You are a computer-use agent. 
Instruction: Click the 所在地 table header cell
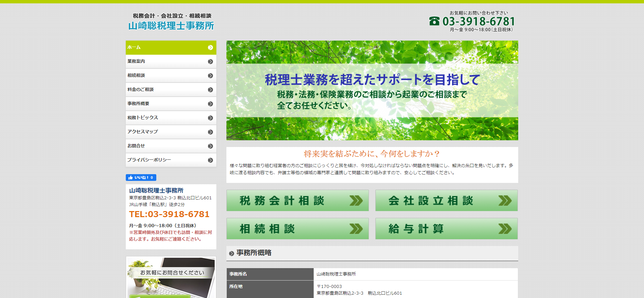[270, 290]
